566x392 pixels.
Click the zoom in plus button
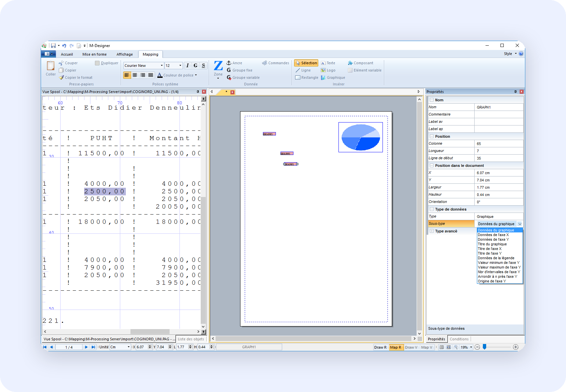[516, 347]
